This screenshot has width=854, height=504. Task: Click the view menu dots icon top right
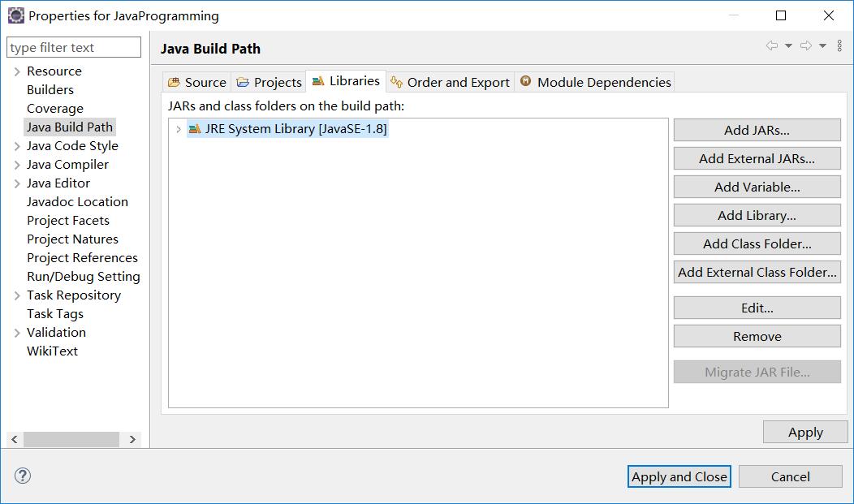click(839, 47)
